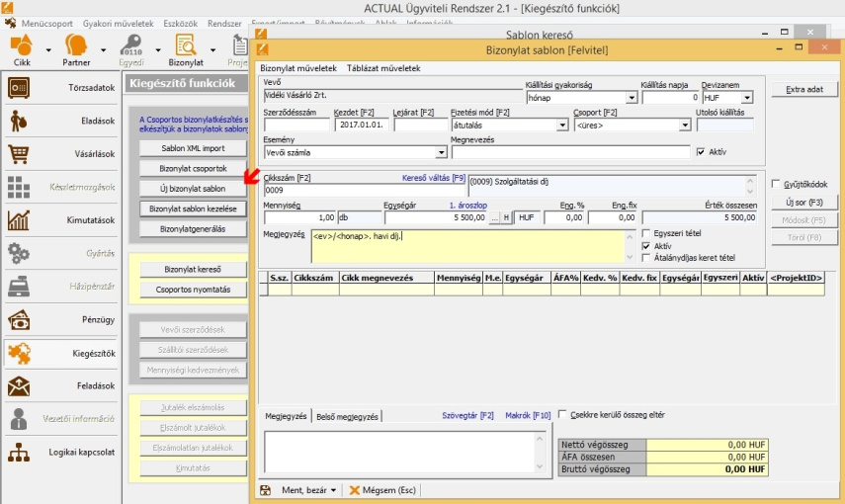
Task: Enable the Gyűjtőkódok checkbox
Action: point(776,184)
